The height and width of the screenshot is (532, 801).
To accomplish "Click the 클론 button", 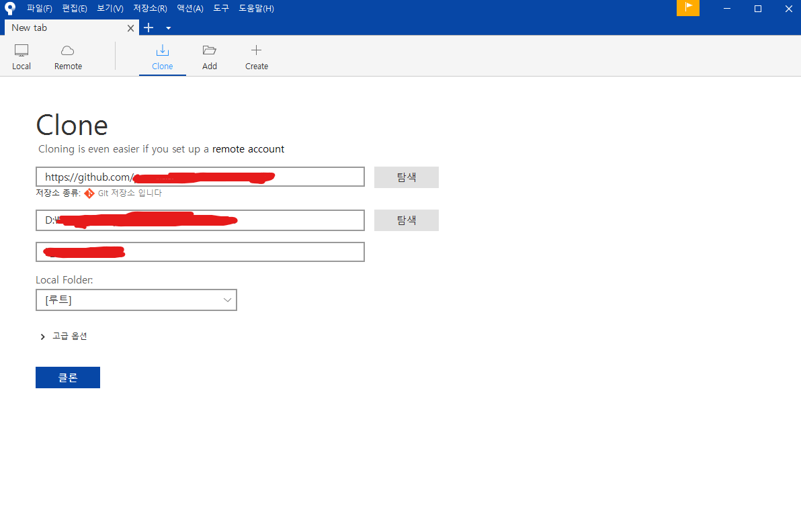I will point(68,378).
